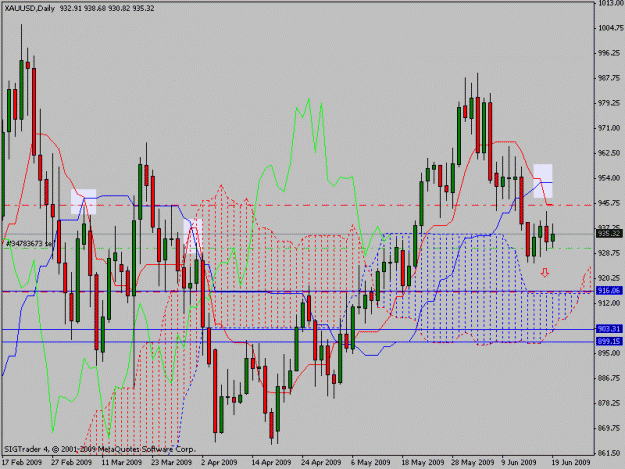Click the 996.25 price axis label
The image size is (625, 469).
click(x=610, y=53)
